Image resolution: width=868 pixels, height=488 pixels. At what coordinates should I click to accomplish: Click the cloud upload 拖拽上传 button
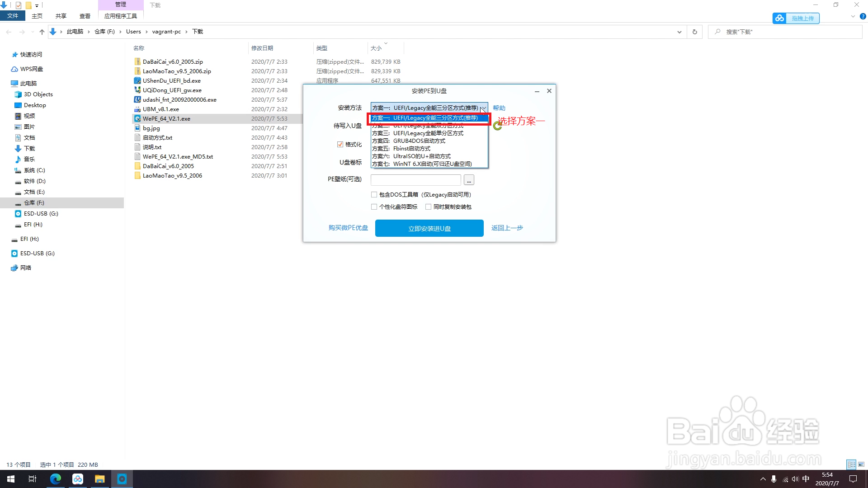tap(796, 18)
